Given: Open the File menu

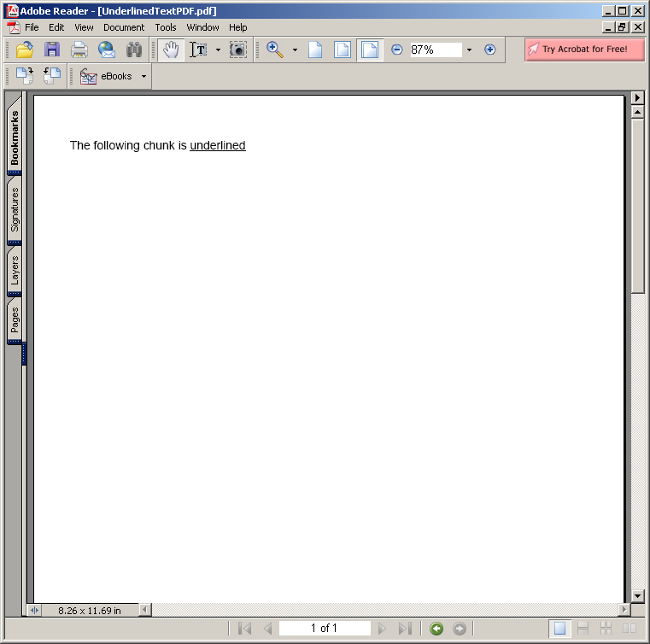Looking at the screenshot, I should [x=32, y=28].
